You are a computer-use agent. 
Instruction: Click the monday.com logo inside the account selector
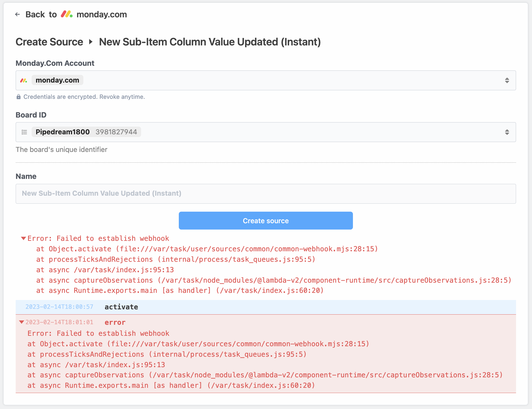24,80
